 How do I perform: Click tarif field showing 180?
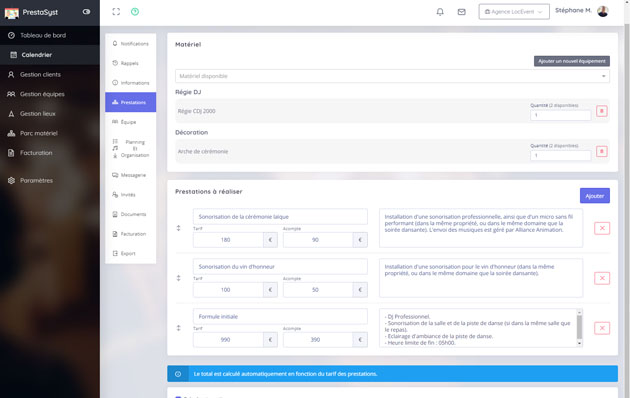click(x=228, y=240)
